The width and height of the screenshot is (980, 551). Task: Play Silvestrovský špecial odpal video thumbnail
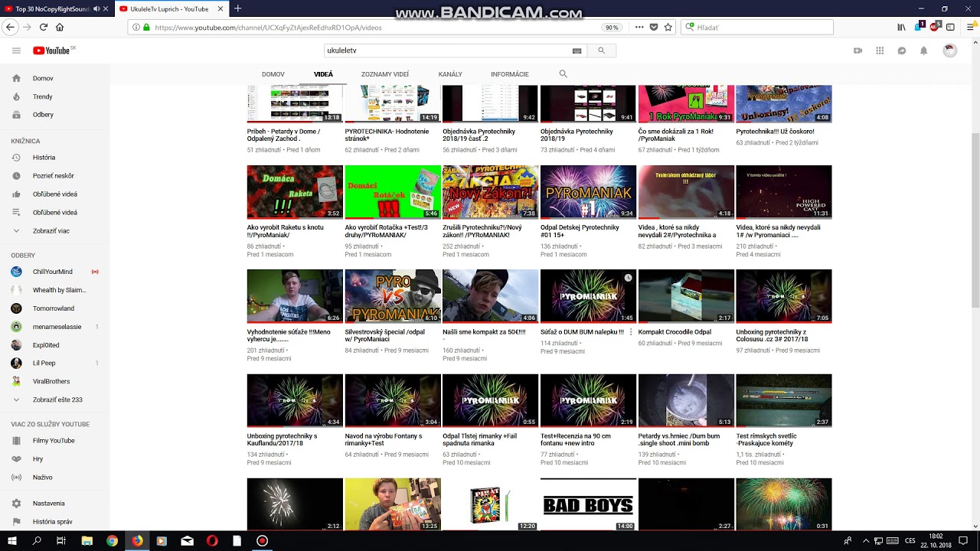393,296
